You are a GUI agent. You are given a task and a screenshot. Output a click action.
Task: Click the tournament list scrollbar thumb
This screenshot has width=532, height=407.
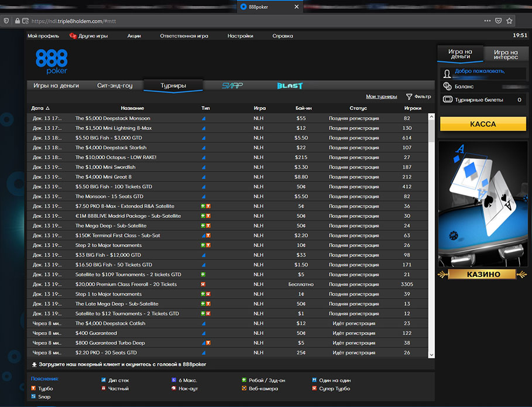pos(431,131)
